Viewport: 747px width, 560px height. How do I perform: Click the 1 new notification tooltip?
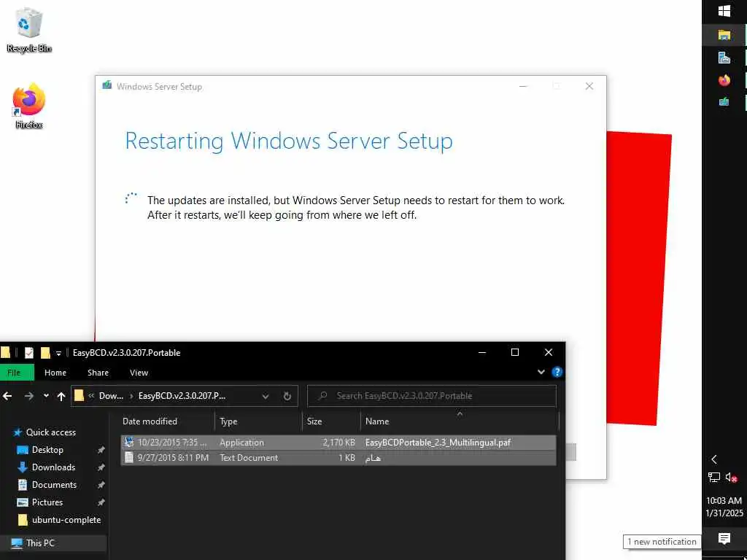click(662, 542)
